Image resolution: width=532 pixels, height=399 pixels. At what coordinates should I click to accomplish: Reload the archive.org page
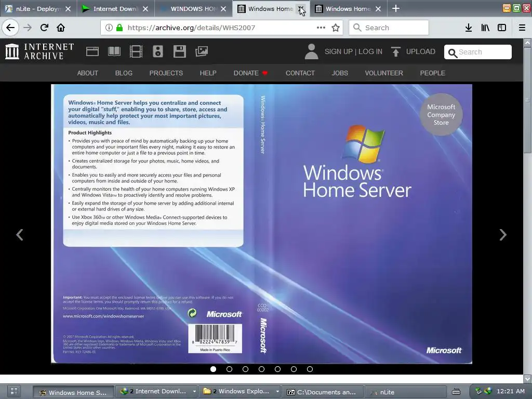[x=44, y=28]
